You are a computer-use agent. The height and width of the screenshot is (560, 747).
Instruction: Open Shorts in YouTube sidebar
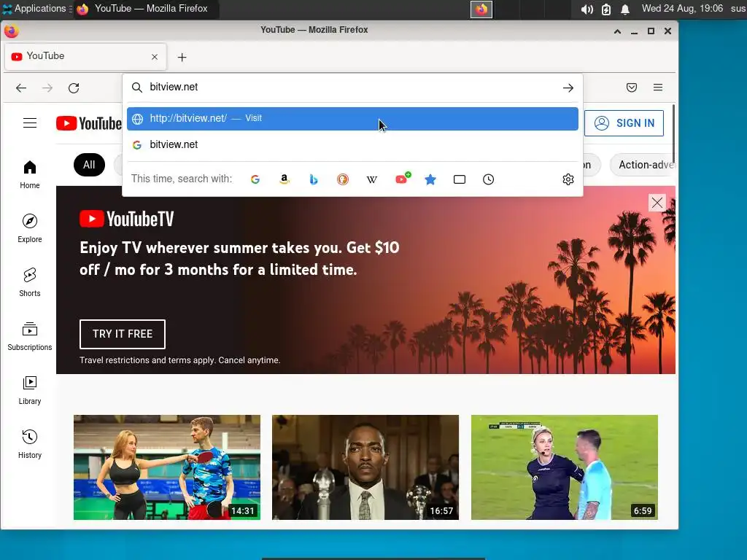pyautogui.click(x=29, y=282)
